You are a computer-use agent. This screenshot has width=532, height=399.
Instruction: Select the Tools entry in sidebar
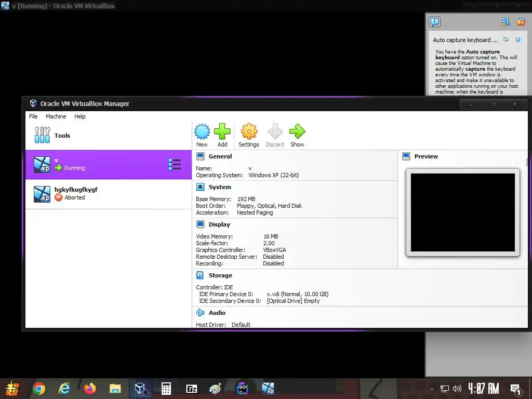(109, 136)
